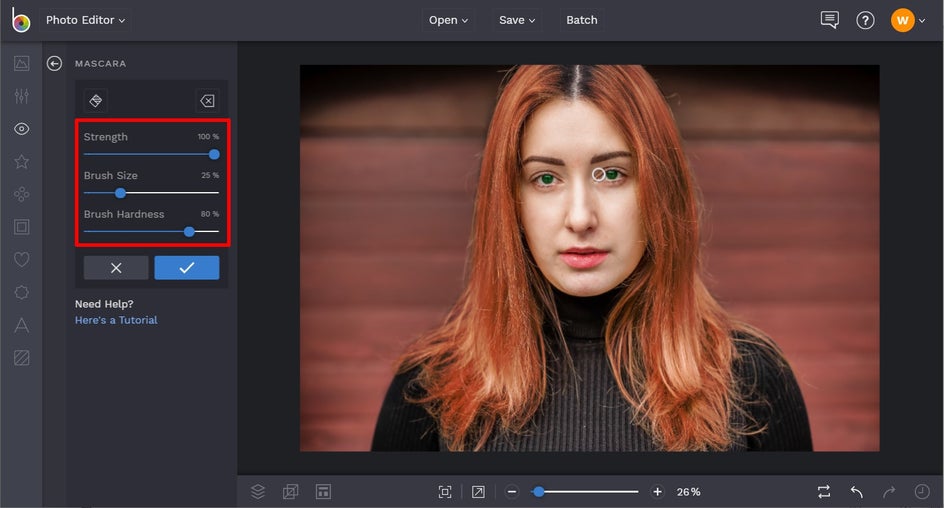This screenshot has width=944, height=508.
Task: Go back from the Mascara panel
Action: coord(55,64)
